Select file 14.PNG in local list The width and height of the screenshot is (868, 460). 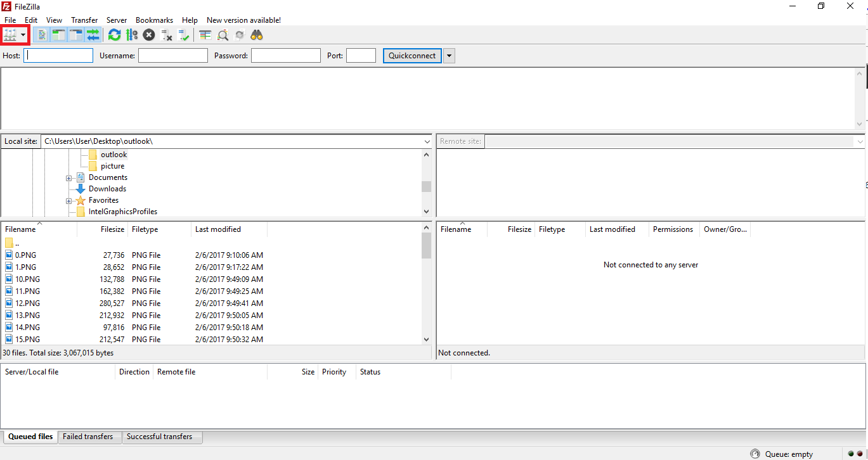(x=28, y=328)
